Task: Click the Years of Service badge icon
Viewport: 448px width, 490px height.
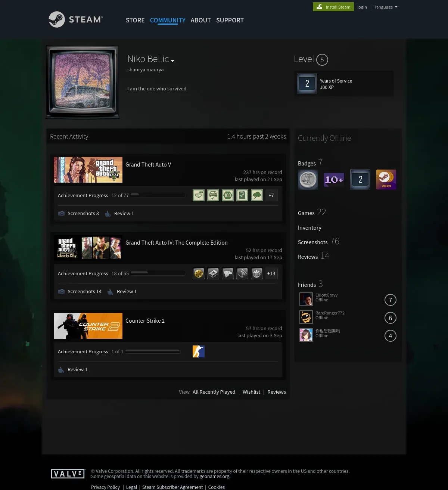Action: click(x=307, y=84)
